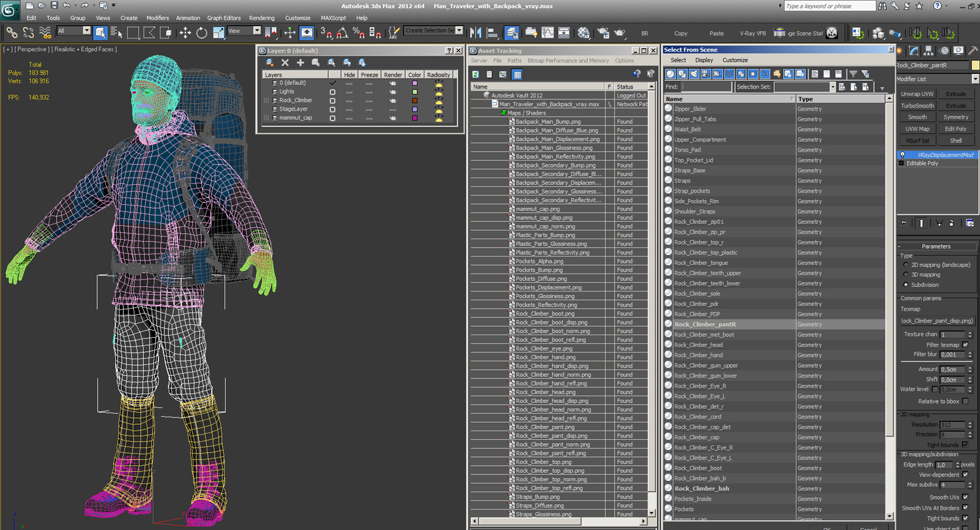Toggle VRayDisplacementMod light bulb on/off
The image size is (980, 530).
tap(902, 155)
